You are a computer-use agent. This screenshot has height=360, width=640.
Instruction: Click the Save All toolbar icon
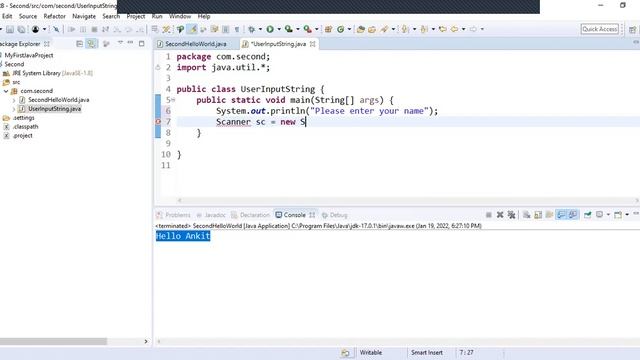point(21,29)
